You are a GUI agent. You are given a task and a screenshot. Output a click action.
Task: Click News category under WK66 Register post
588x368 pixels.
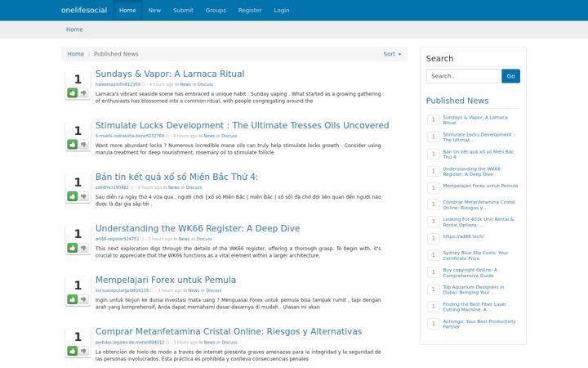pyautogui.click(x=184, y=239)
